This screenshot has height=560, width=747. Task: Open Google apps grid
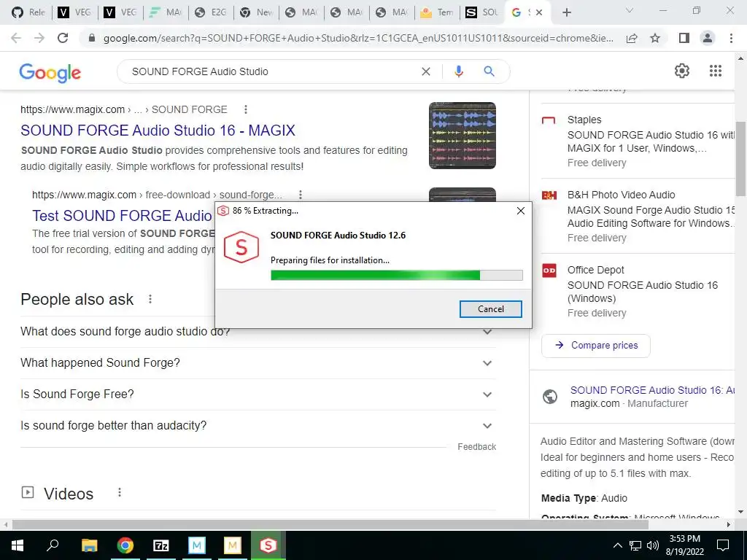715,71
